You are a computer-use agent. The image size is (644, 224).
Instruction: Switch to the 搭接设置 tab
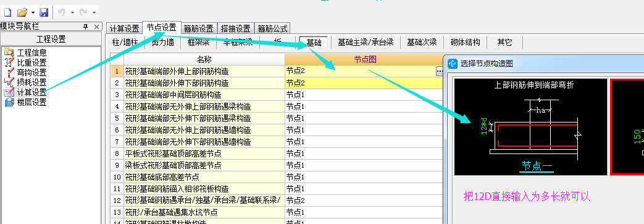[235, 28]
